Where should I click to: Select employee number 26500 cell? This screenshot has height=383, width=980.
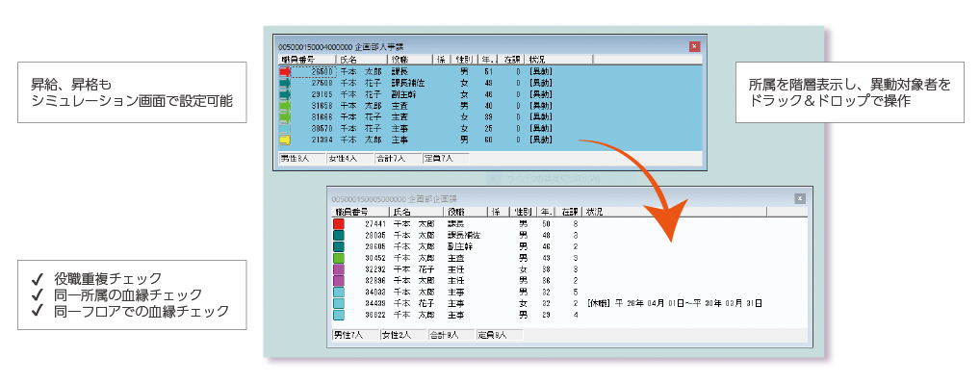point(315,72)
